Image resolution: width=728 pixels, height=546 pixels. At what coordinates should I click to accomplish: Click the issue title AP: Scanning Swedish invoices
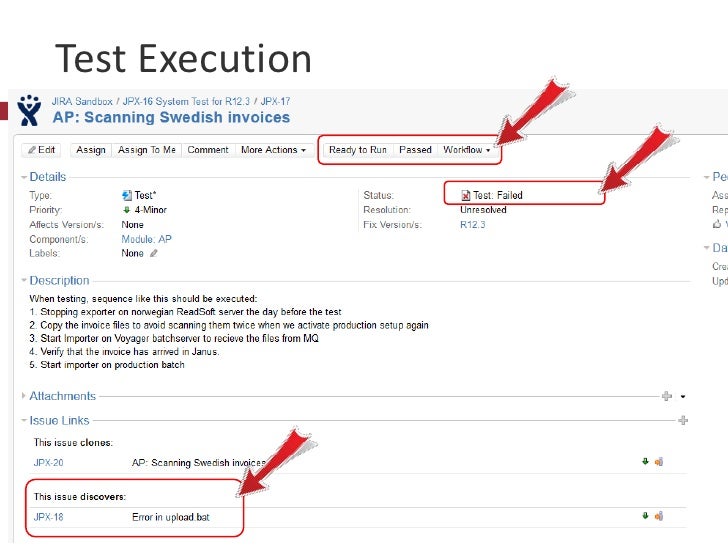click(171, 117)
